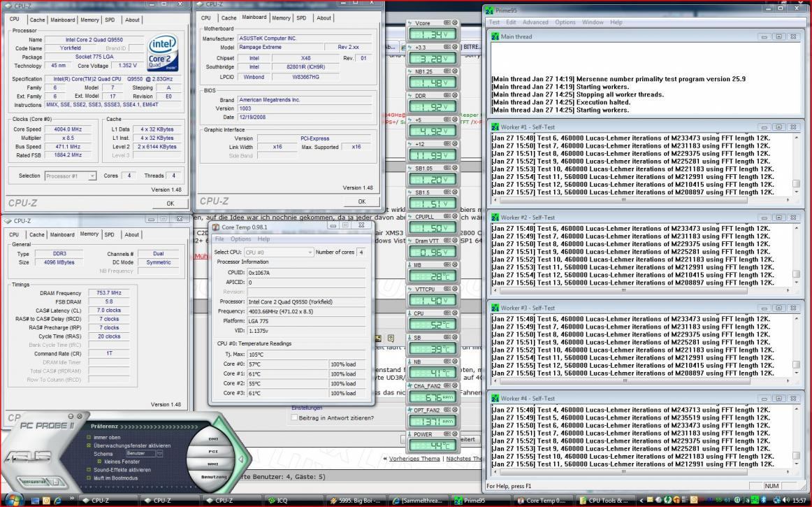Open settings icon on the CHA_FAN2 panel
This screenshot has width=812, height=507.
click(447, 386)
